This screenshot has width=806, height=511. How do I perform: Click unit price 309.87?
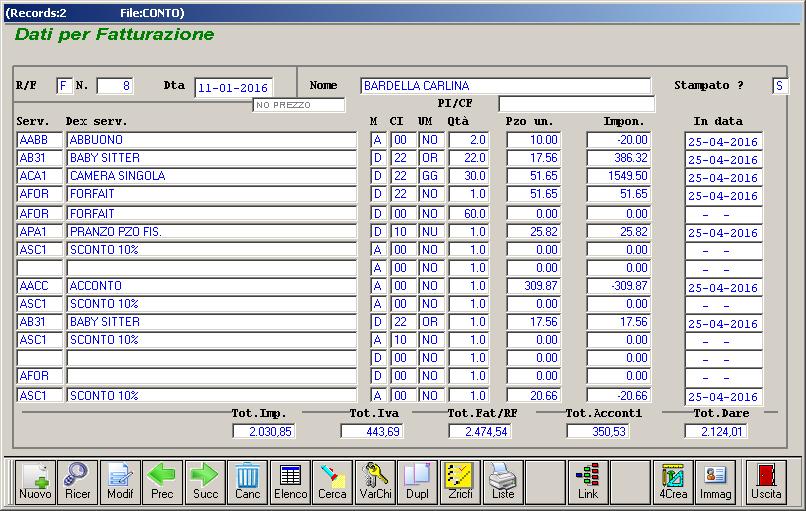tap(534, 286)
